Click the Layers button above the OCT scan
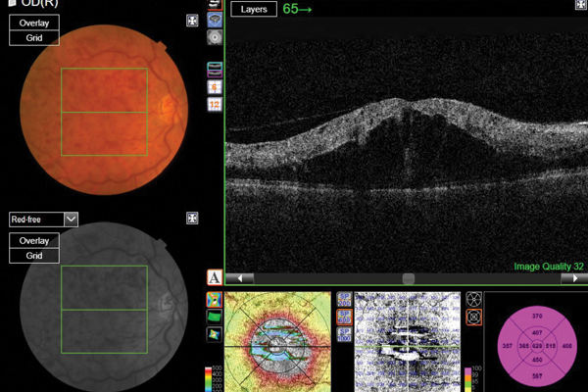588x392 pixels. [254, 9]
